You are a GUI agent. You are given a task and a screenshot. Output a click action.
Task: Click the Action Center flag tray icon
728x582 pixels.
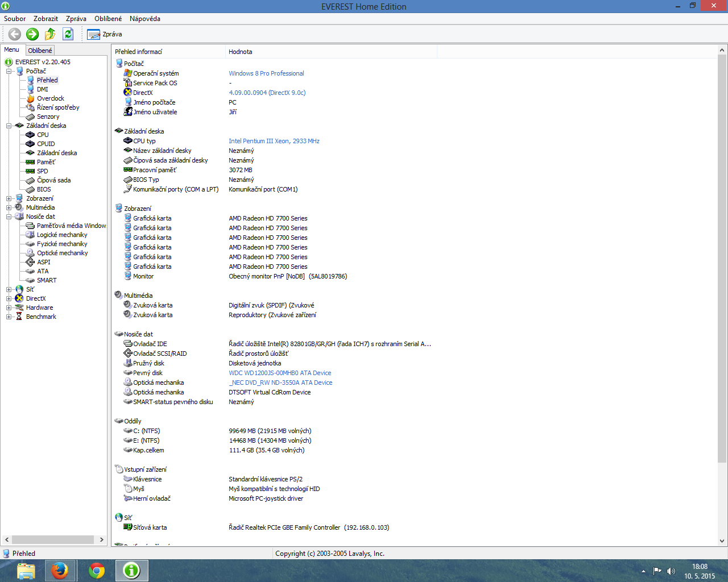tap(657, 571)
